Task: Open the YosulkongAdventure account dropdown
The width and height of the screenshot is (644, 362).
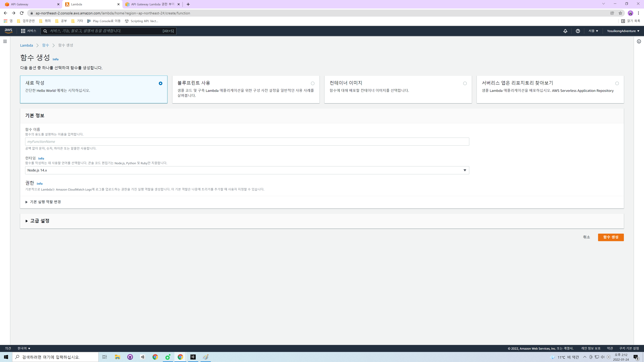Action: (x=623, y=31)
